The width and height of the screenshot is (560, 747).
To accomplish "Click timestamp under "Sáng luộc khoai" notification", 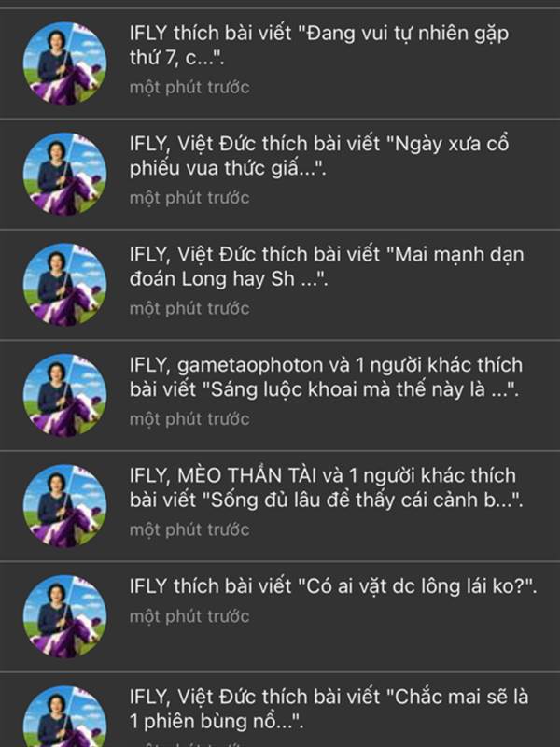I will click(189, 419).
